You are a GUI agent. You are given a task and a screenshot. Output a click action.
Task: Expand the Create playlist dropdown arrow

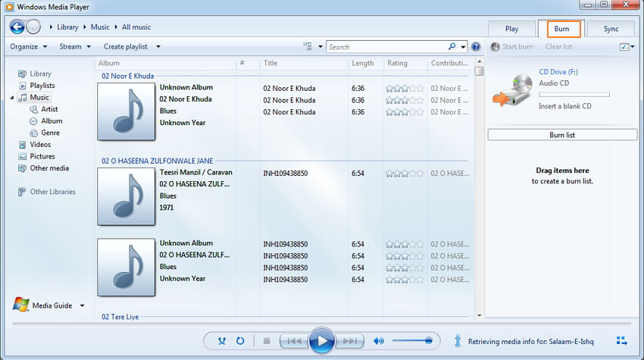(x=158, y=47)
